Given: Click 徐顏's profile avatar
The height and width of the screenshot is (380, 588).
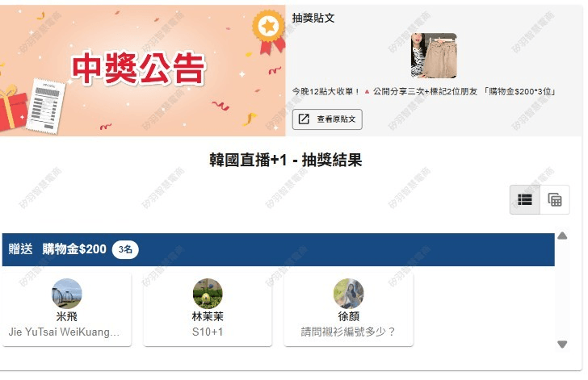Looking at the screenshot, I should pyautogui.click(x=348, y=294).
